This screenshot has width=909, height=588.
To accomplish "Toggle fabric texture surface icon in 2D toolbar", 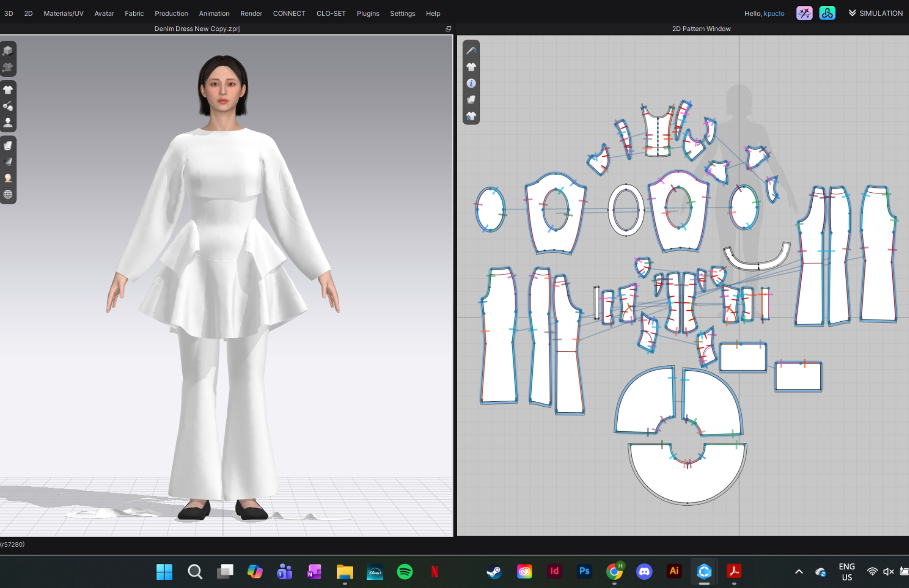I will (471, 100).
